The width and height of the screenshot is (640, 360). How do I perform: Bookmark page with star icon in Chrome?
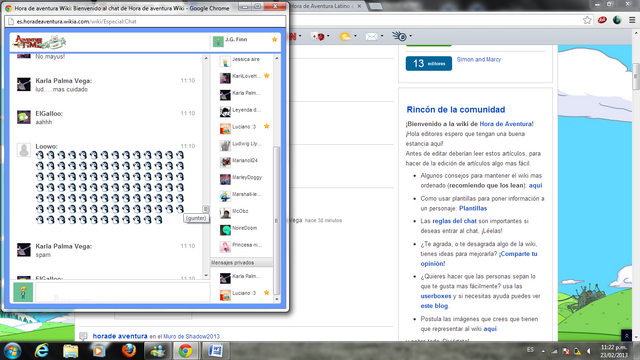point(587,20)
